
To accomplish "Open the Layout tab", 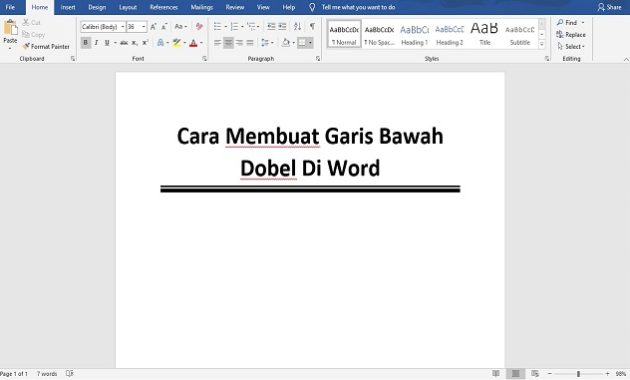I will pyautogui.click(x=128, y=7).
